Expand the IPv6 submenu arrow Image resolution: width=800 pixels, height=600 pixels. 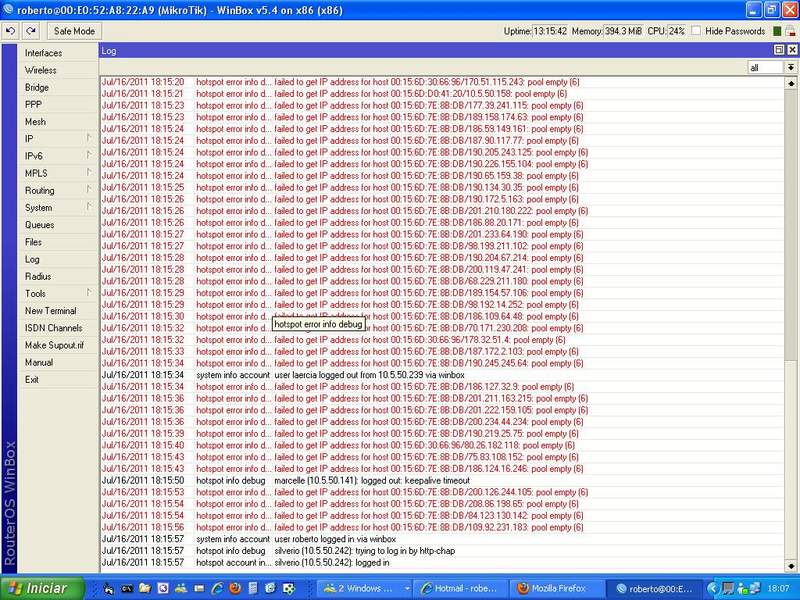coord(89,156)
